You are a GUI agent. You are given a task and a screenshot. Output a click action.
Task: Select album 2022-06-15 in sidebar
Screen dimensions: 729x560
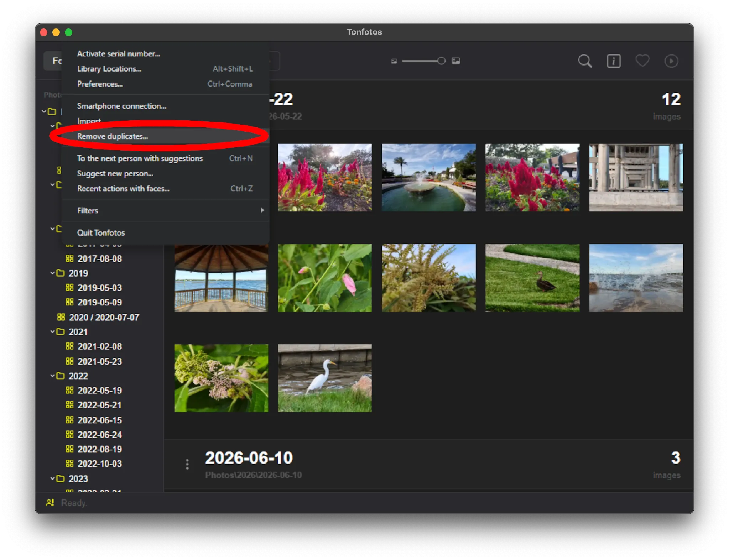pos(100,420)
